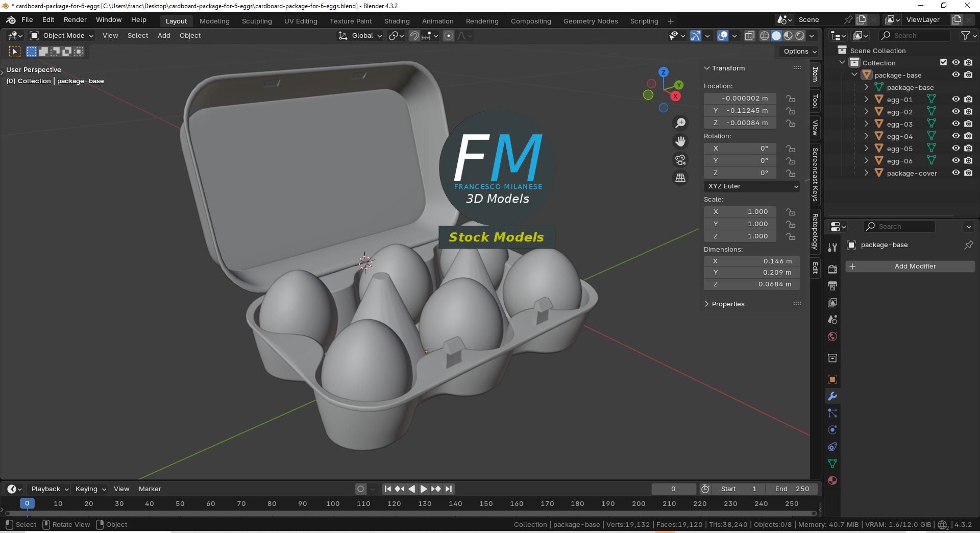Click the Add Modifier button

pos(910,266)
